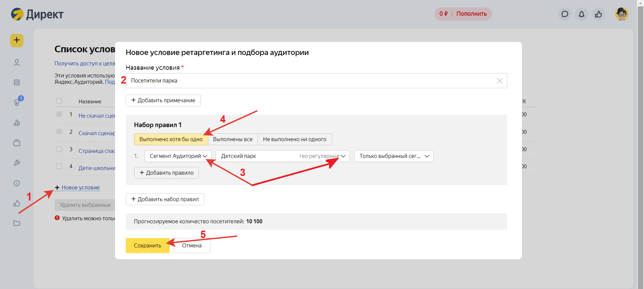
Task: Open the 'Детский парк' segment dropdown
Action: 282,156
